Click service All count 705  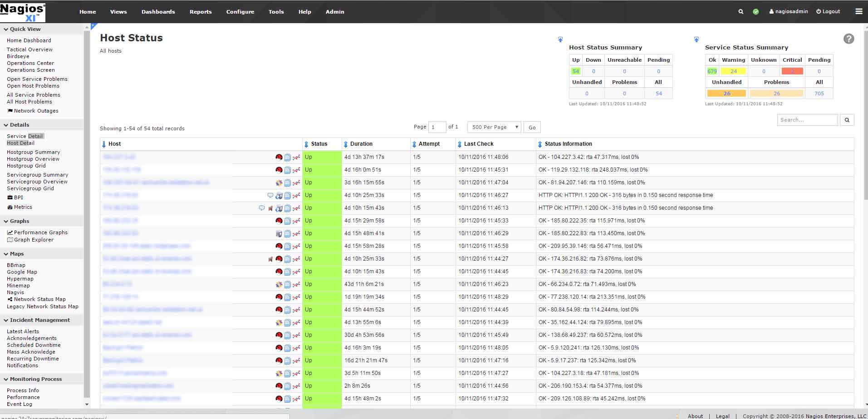(x=819, y=94)
